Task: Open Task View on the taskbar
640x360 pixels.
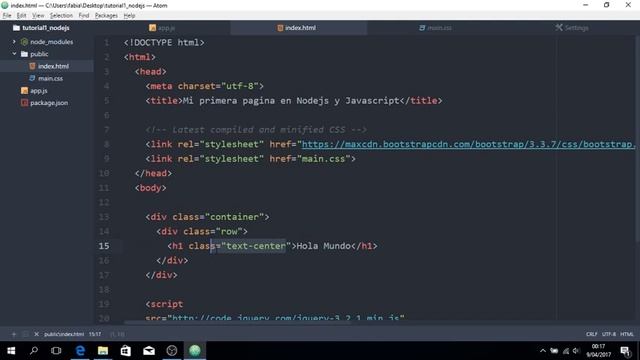Action: pyautogui.click(x=56, y=351)
